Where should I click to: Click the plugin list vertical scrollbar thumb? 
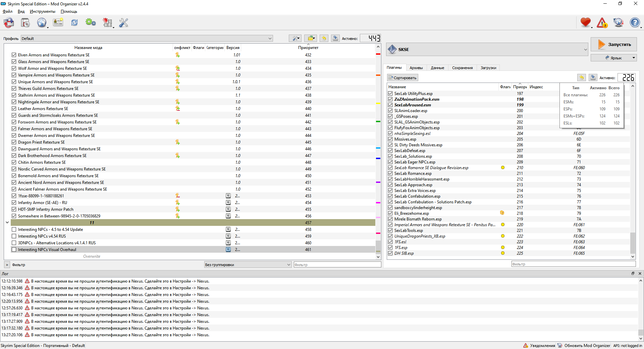tap(633, 243)
